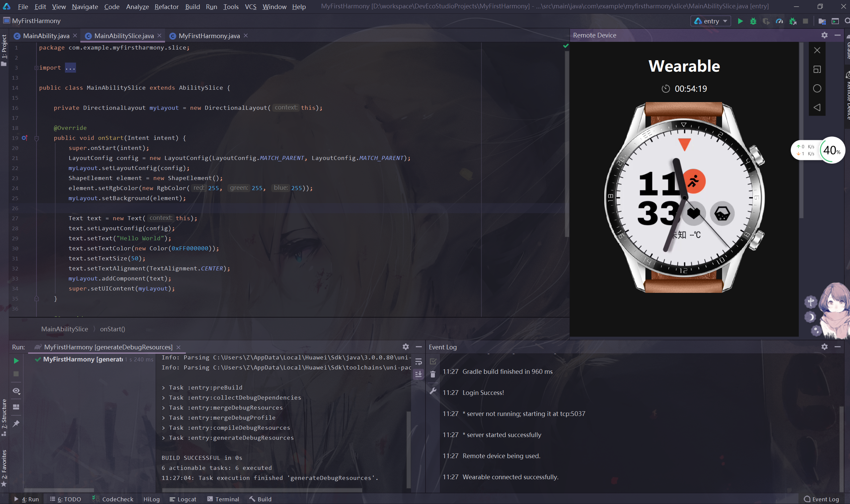Image resolution: width=850 pixels, height=504 pixels.
Task: Click the 40% memory usage widget
Action: (832, 150)
